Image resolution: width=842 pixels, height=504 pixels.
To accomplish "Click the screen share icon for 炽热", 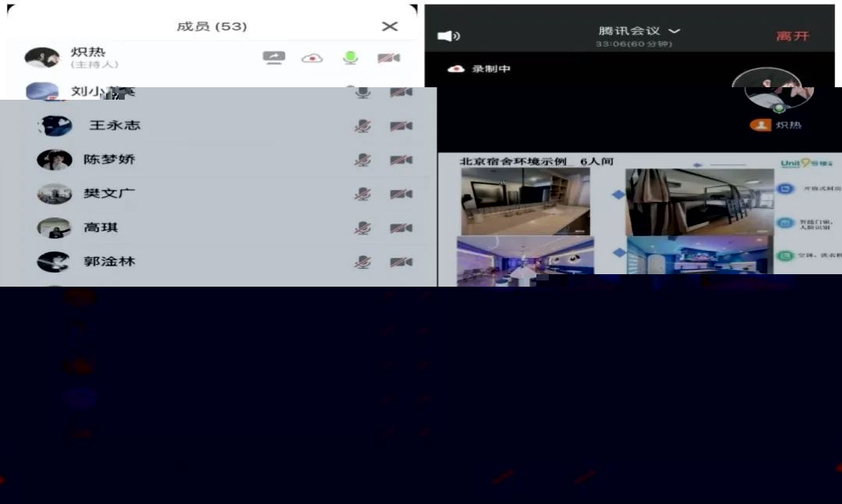I will [x=274, y=58].
